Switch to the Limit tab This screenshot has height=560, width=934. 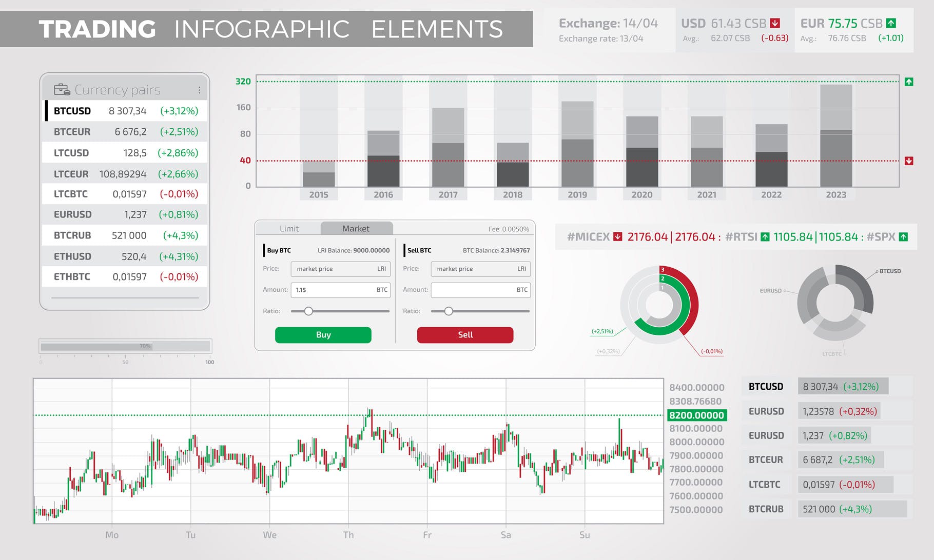288,228
